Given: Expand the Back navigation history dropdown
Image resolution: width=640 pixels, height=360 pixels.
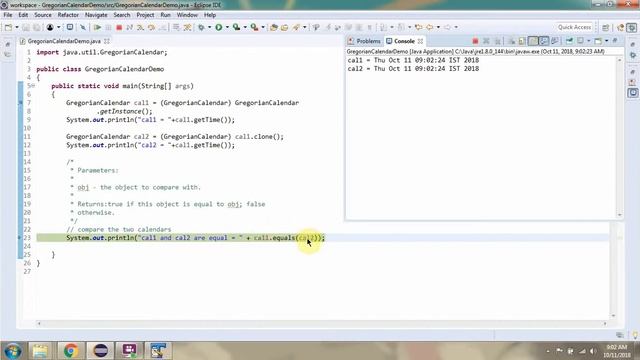Looking at the screenshot, I should coord(438,27).
